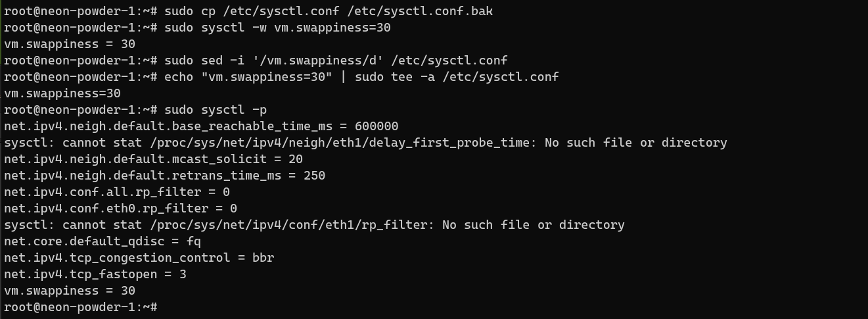Click the base_reachable_time_ms output line

point(201,126)
